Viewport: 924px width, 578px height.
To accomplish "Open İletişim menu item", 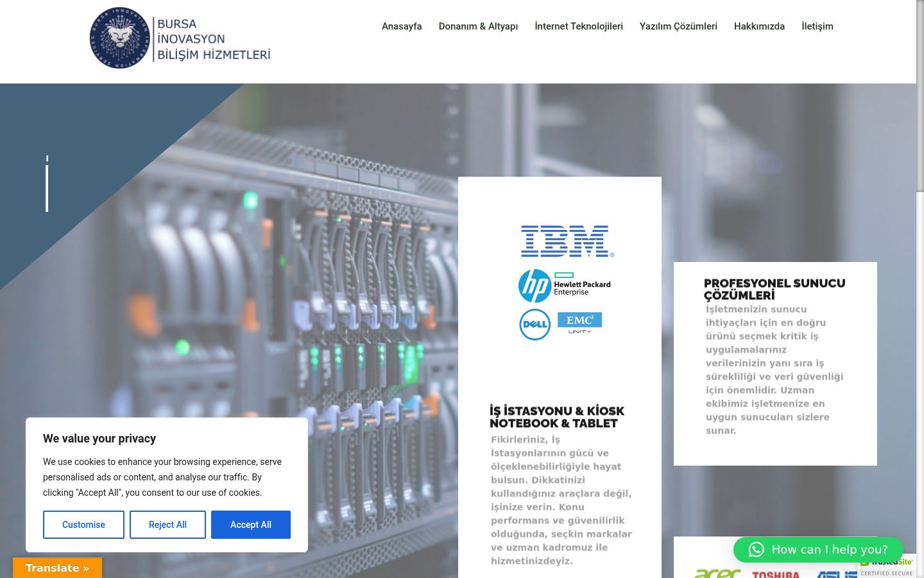I will click(x=817, y=26).
